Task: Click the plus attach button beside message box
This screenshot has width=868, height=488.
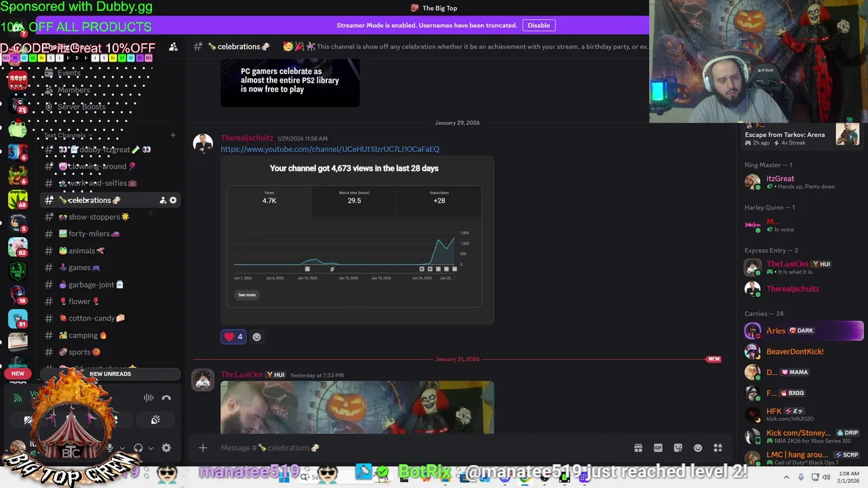Action: pyautogui.click(x=203, y=448)
